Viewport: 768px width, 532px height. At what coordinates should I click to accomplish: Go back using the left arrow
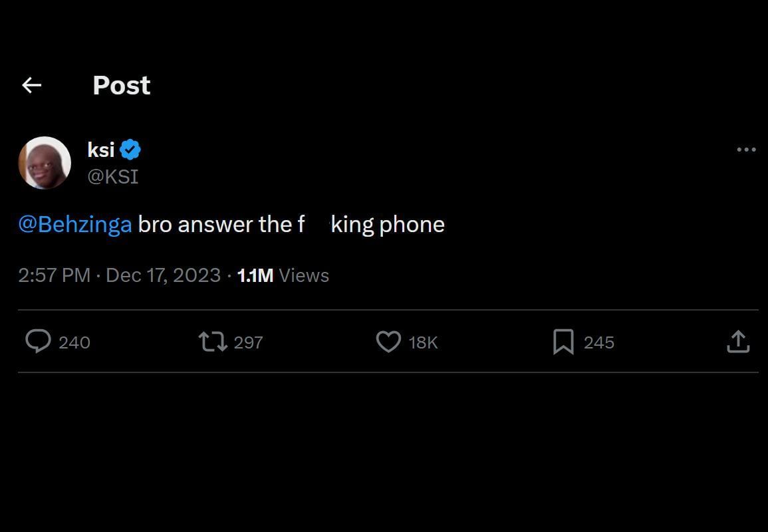[x=31, y=85]
